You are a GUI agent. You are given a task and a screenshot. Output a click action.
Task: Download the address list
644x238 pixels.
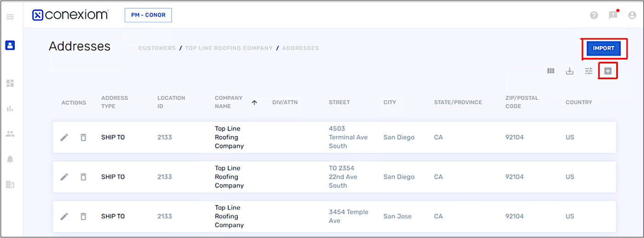click(569, 71)
